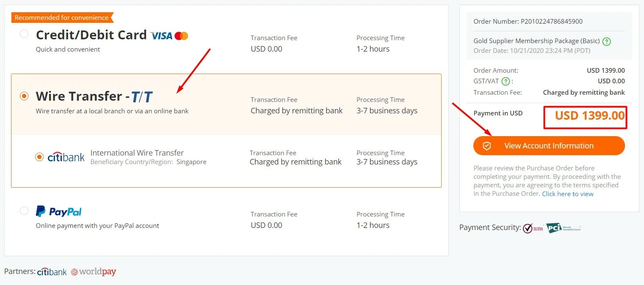Click the Mastercard logo icon
This screenshot has width=644, height=285.
[181, 36]
